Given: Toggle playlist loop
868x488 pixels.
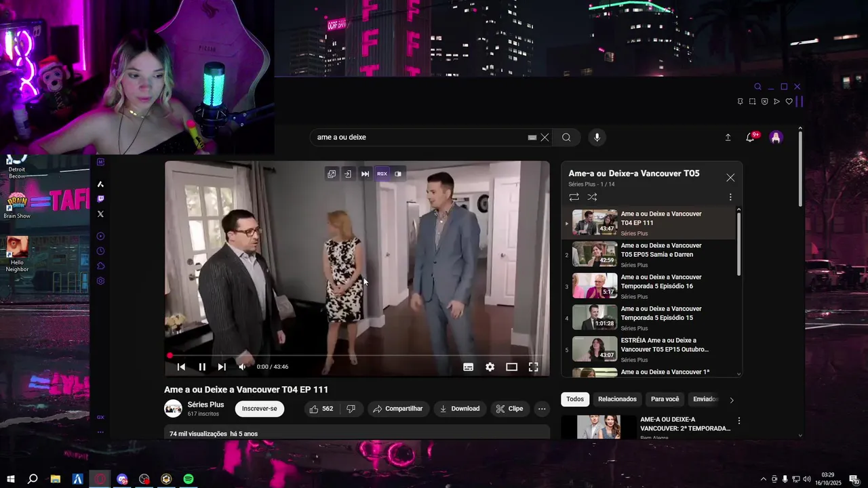Looking at the screenshot, I should pos(574,197).
